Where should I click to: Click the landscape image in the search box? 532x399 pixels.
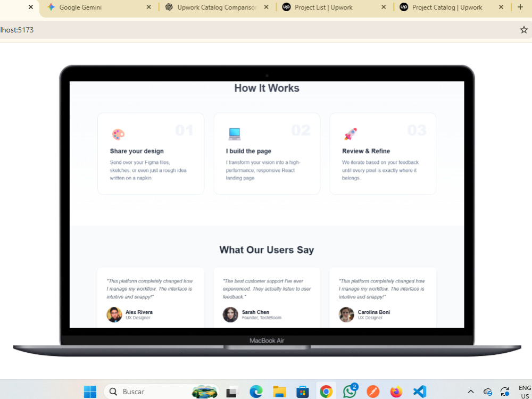point(205,392)
